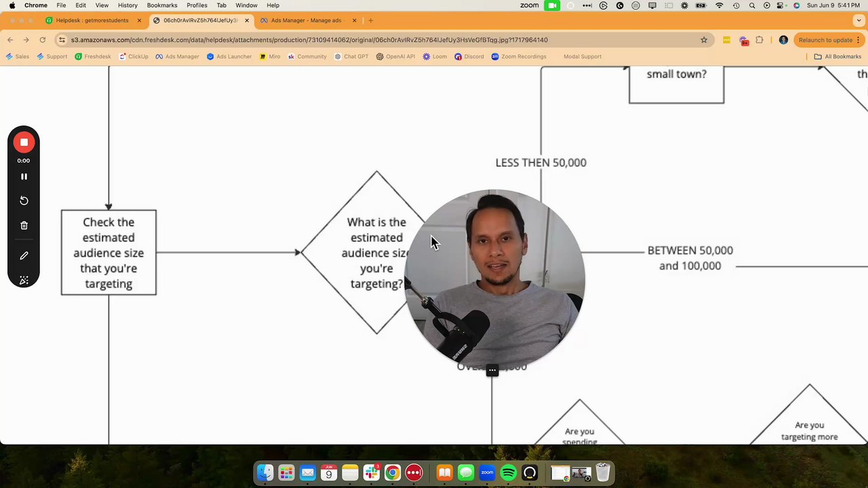Open Wi-Fi status in the menu bar
The height and width of the screenshot is (488, 868).
719,5
